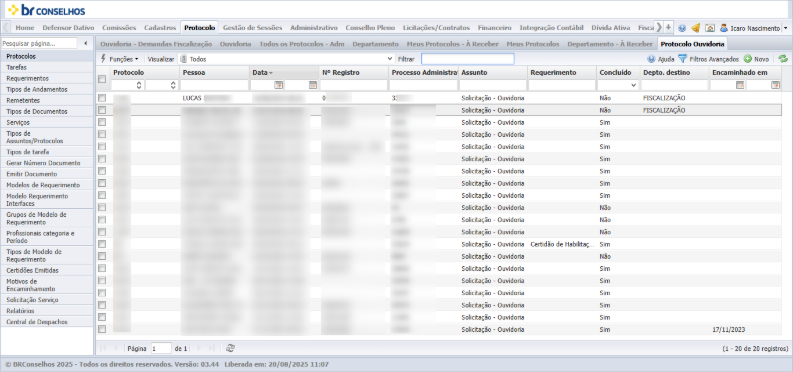Image resolution: width=793 pixels, height=372 pixels.
Task: Click the reload icon in the pagination bar
Action: (x=231, y=348)
